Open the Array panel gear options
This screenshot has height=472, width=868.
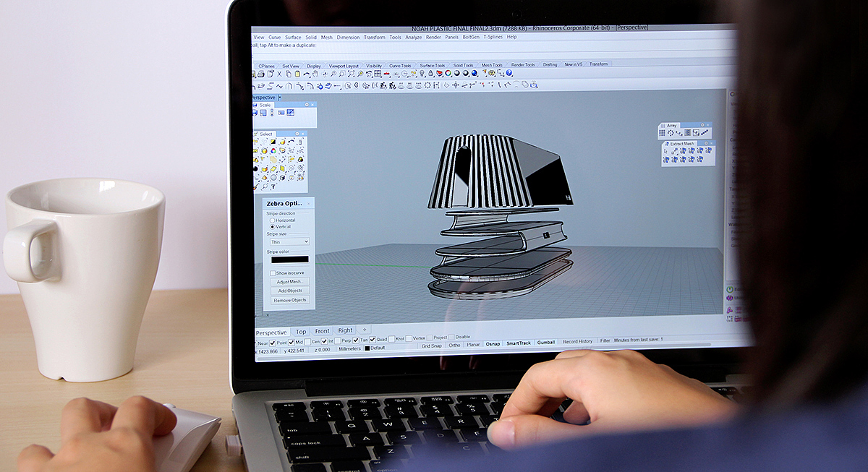tap(702, 125)
